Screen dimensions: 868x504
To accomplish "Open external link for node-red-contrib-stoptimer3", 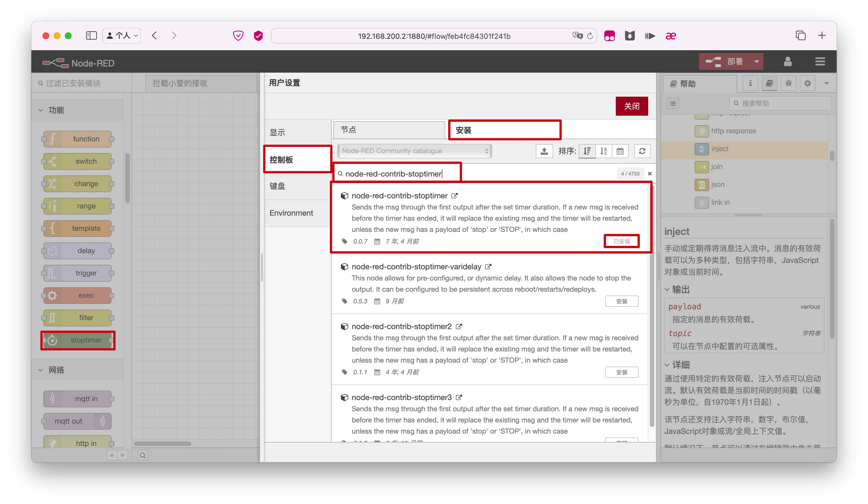I will click(459, 397).
